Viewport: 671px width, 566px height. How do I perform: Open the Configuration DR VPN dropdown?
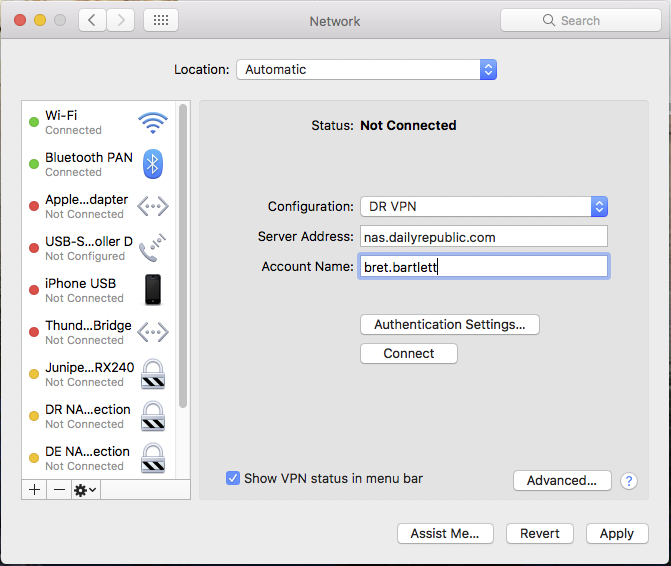coord(483,207)
